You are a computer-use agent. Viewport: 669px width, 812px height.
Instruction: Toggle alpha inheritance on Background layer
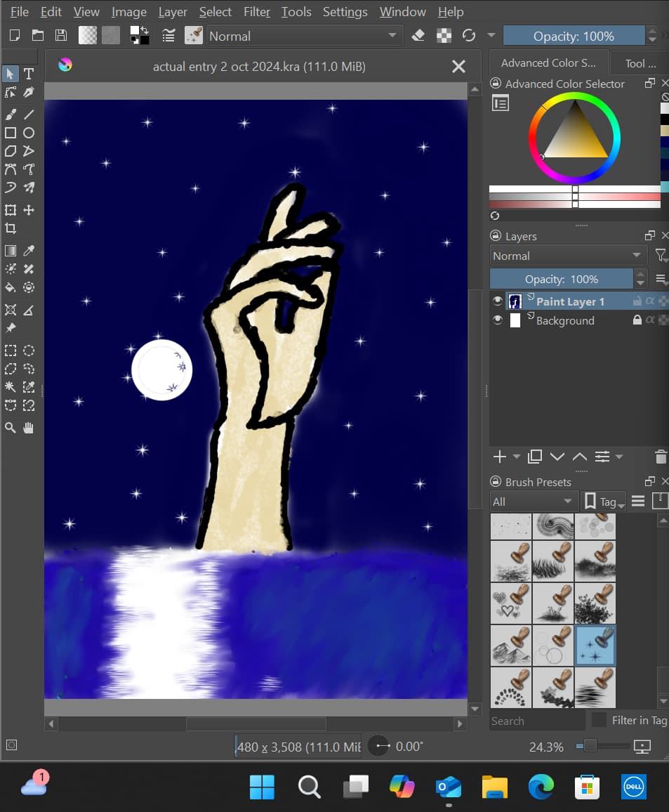650,320
